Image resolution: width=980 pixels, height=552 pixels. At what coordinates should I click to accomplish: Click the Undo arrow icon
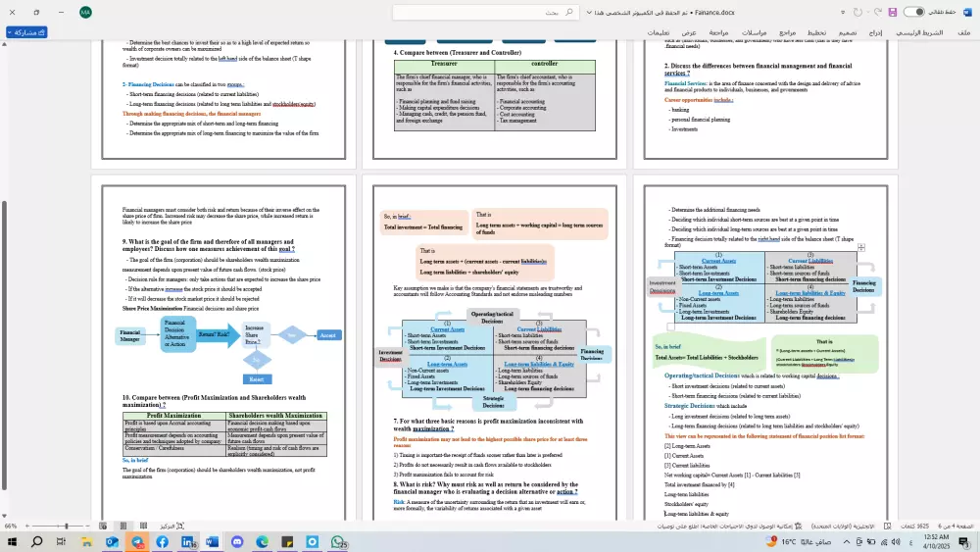pos(877,12)
